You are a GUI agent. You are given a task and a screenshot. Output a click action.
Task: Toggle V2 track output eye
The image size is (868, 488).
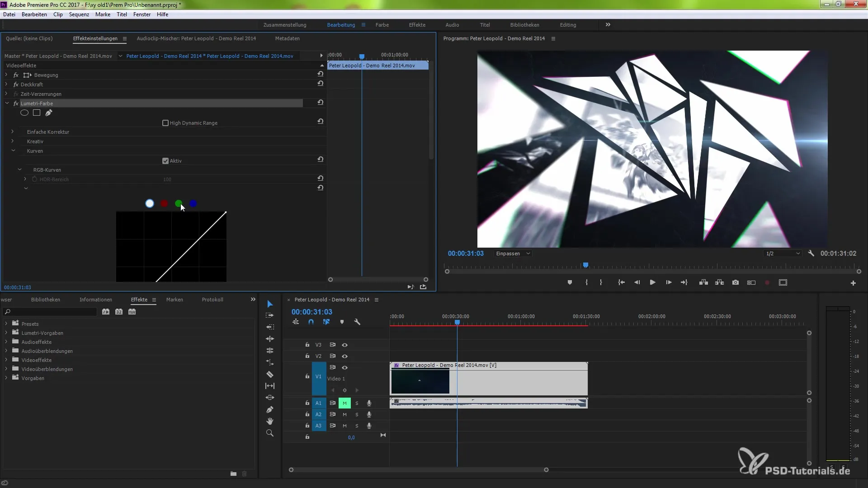[x=344, y=357]
